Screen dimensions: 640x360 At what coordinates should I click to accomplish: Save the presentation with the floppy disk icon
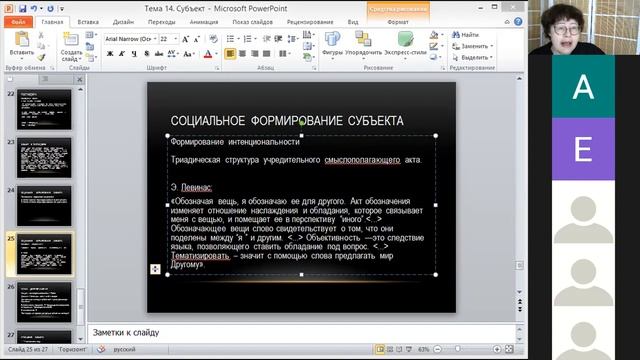coord(22,8)
